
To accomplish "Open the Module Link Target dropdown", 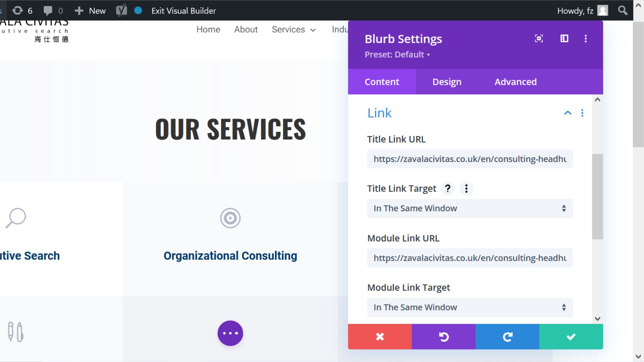I will [x=470, y=307].
